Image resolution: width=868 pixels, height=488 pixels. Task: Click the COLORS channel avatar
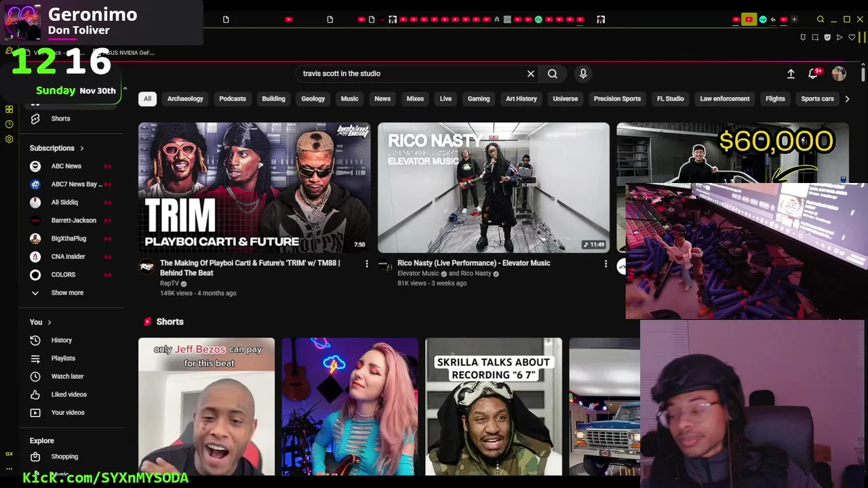tap(35, 274)
